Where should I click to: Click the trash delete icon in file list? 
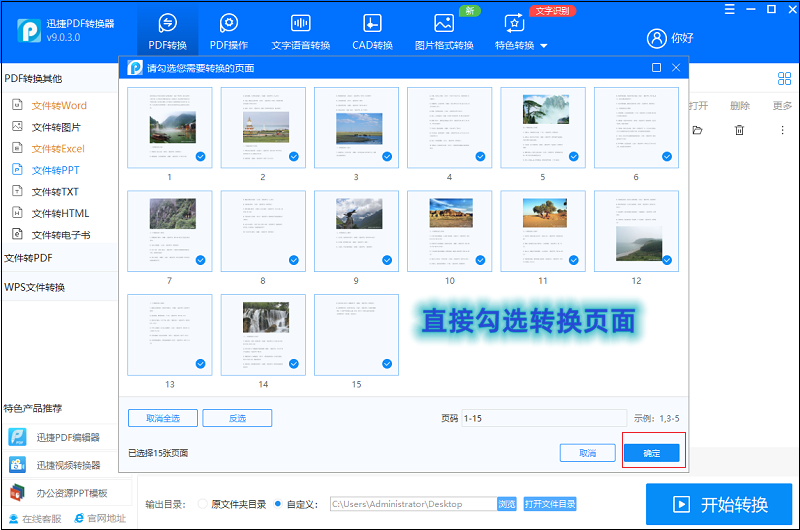pyautogui.click(x=739, y=130)
